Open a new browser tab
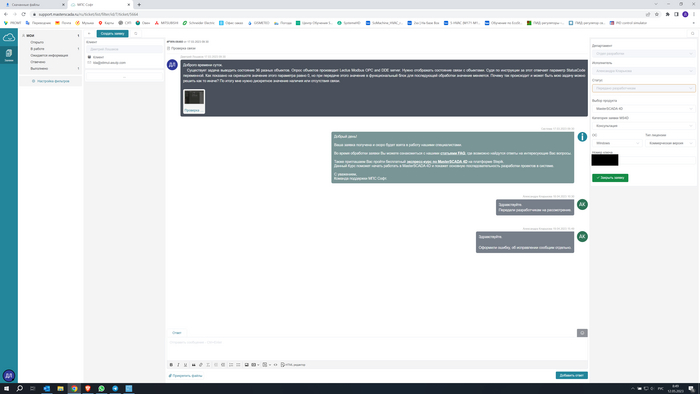The image size is (700, 394). click(139, 4)
